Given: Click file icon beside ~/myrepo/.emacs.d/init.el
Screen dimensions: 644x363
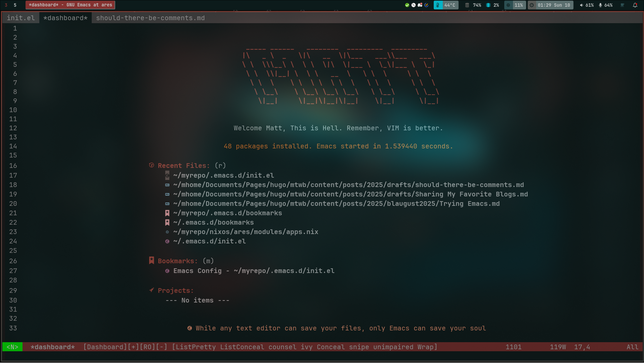Looking at the screenshot, I should tap(167, 175).
